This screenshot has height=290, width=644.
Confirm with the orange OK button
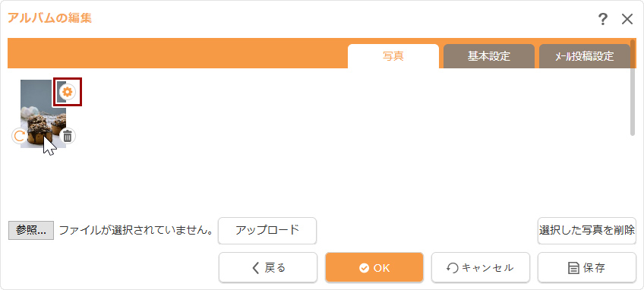(374, 267)
